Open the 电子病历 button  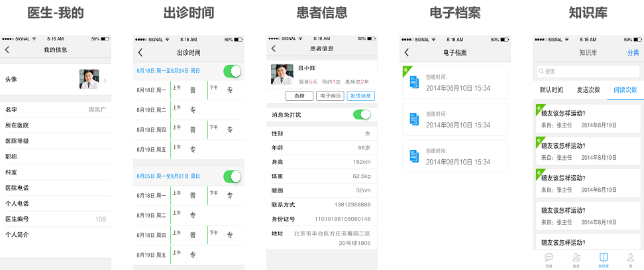click(x=330, y=96)
